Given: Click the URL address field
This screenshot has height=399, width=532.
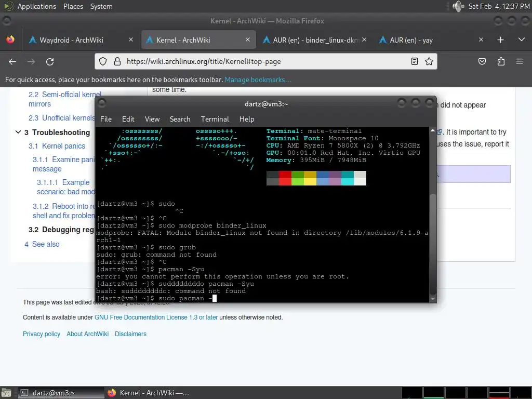Looking at the screenshot, I should point(267,61).
